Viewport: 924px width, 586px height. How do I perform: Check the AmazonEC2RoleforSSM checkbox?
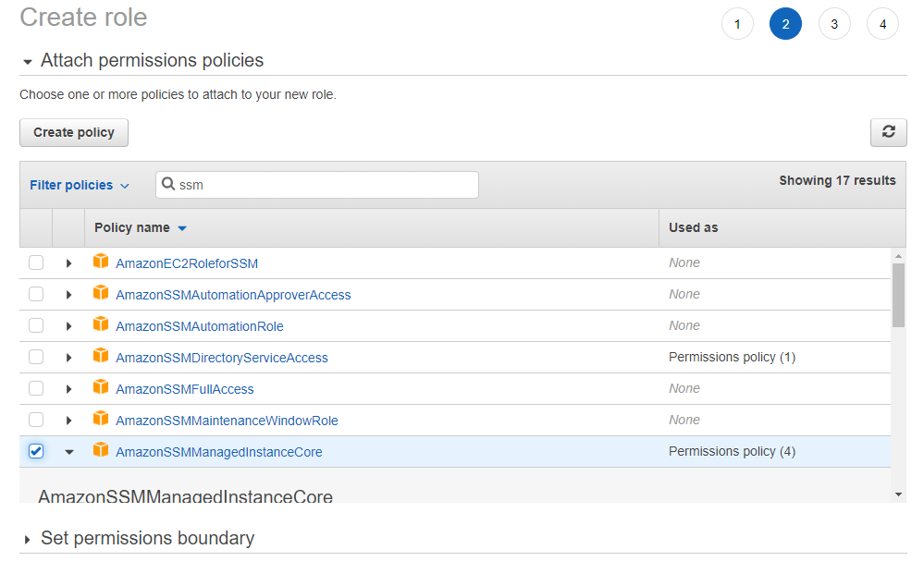point(36,262)
